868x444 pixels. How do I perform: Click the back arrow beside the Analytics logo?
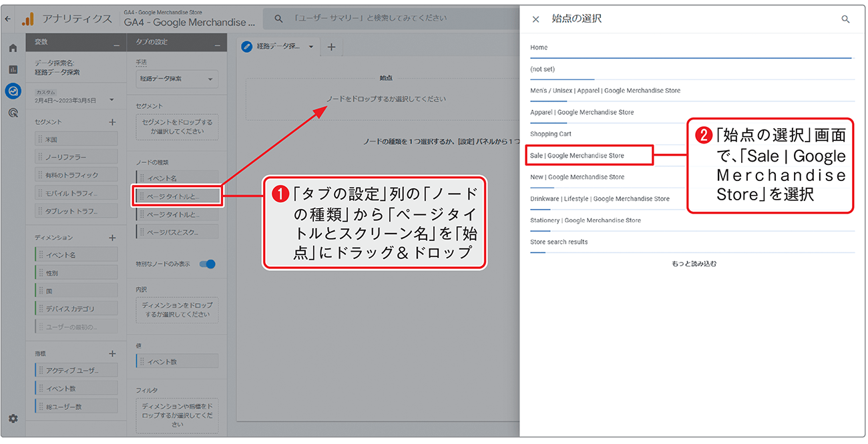[7, 19]
